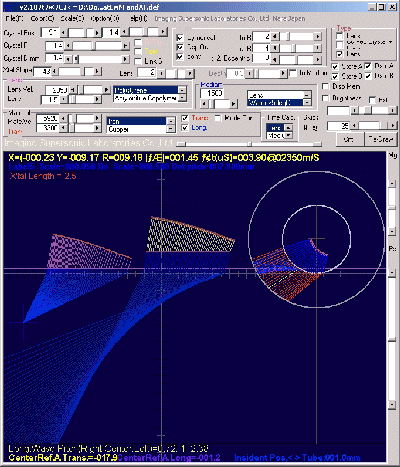Toggle the red Trans checkbox
This screenshot has height=467, width=400.
point(185,118)
